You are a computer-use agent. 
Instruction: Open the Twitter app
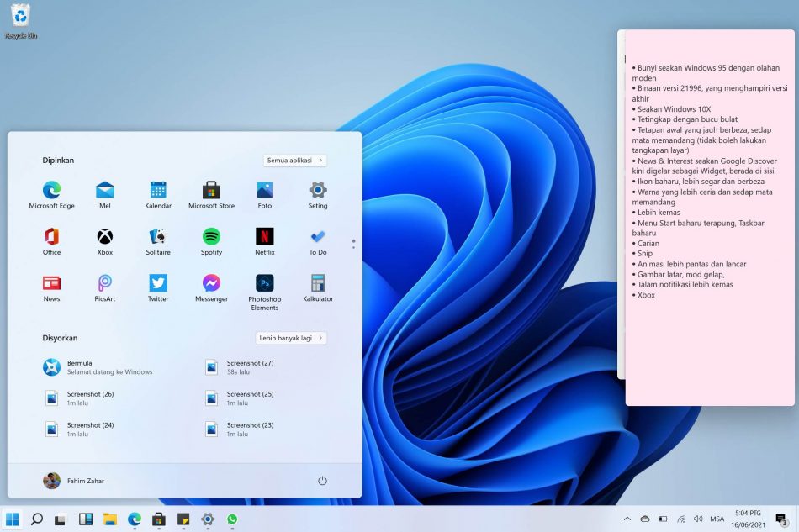[158, 288]
